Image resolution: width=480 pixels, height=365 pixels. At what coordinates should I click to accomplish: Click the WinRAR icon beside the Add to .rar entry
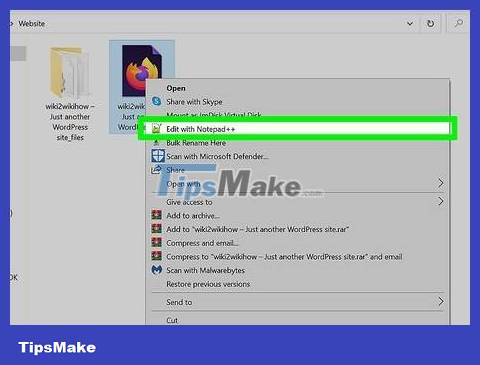pyautogui.click(x=157, y=229)
